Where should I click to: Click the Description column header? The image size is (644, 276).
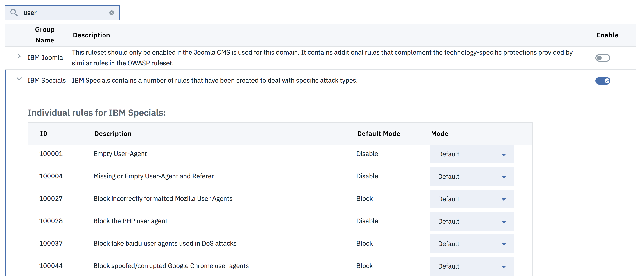click(113, 134)
